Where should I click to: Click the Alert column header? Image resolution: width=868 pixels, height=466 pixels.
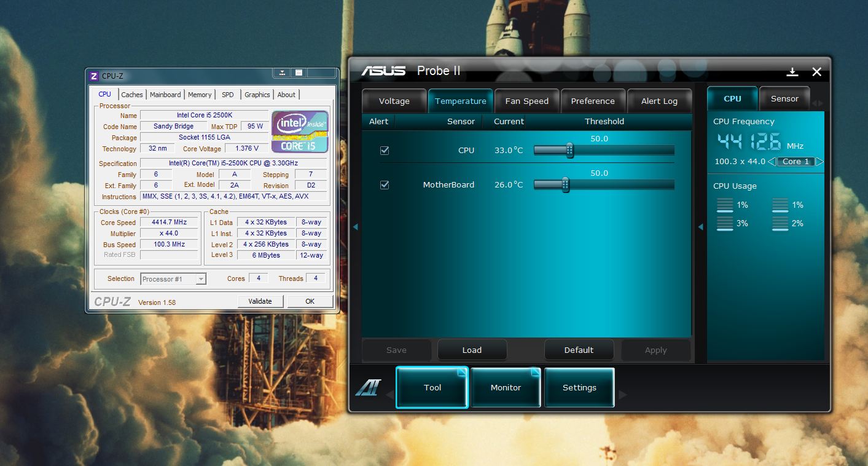click(378, 121)
